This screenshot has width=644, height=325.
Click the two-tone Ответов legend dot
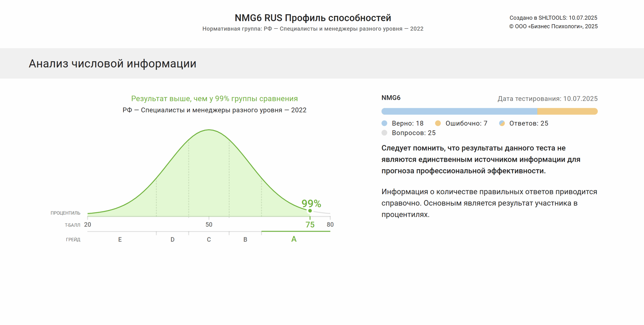click(502, 123)
